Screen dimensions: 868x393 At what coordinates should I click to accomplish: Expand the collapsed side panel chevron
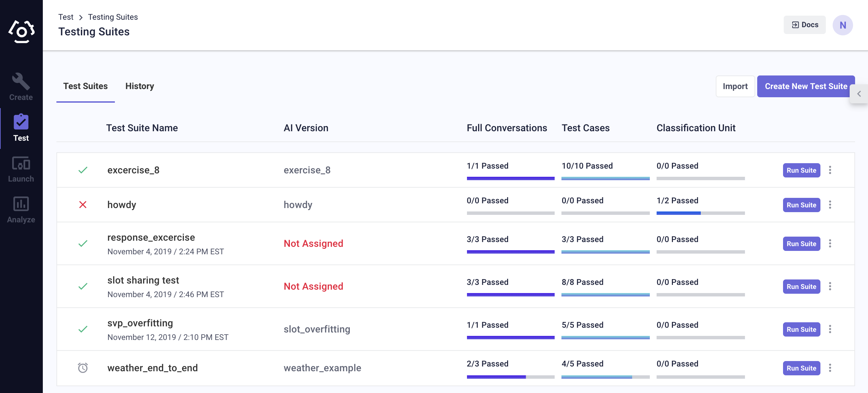tap(859, 94)
